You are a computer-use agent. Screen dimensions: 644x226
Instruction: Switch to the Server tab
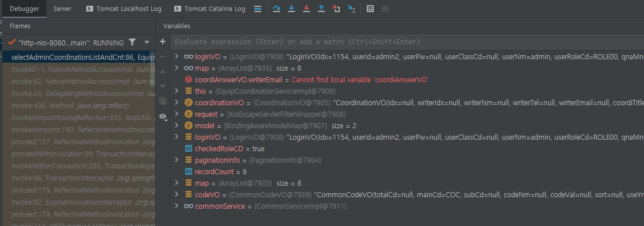(63, 9)
